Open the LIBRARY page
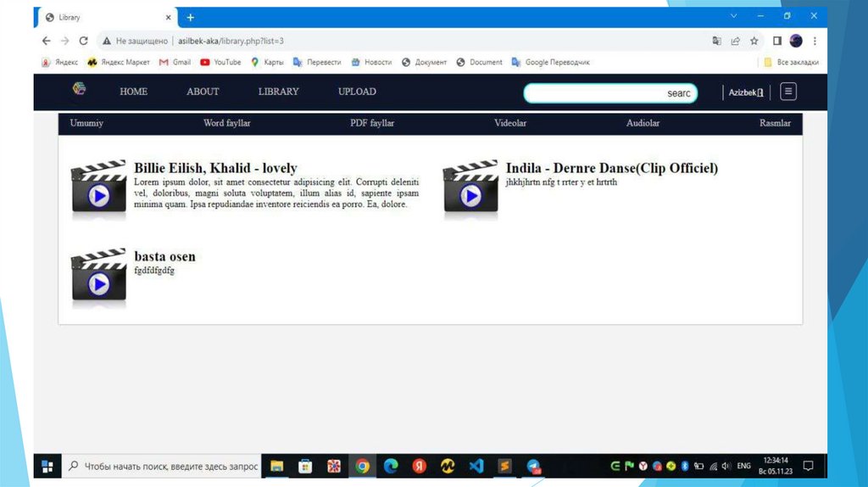 pyautogui.click(x=278, y=92)
